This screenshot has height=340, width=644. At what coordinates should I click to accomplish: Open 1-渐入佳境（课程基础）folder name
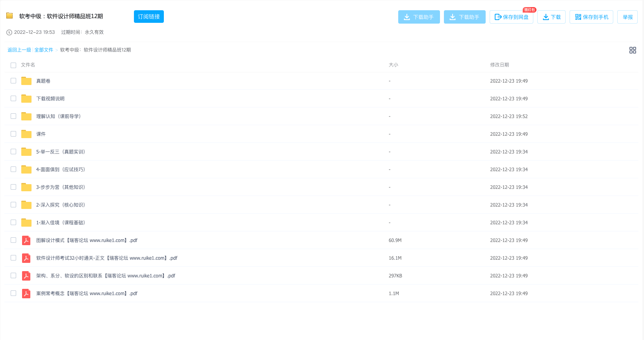tap(61, 222)
